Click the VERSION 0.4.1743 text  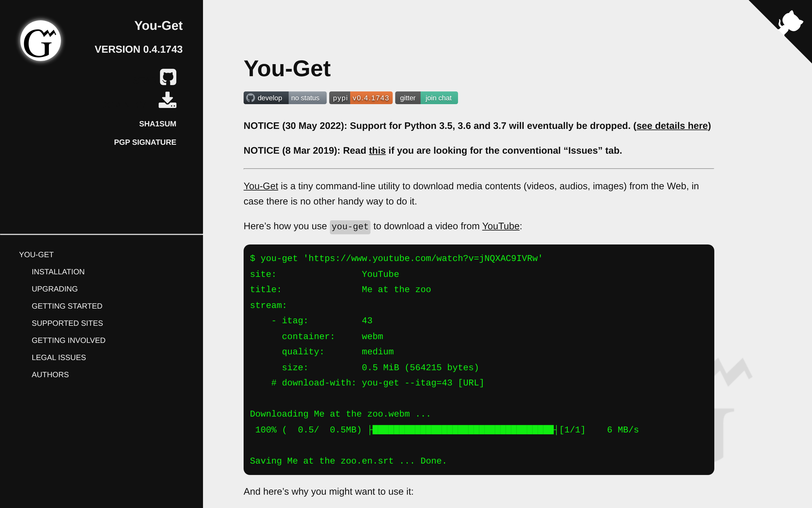click(139, 50)
